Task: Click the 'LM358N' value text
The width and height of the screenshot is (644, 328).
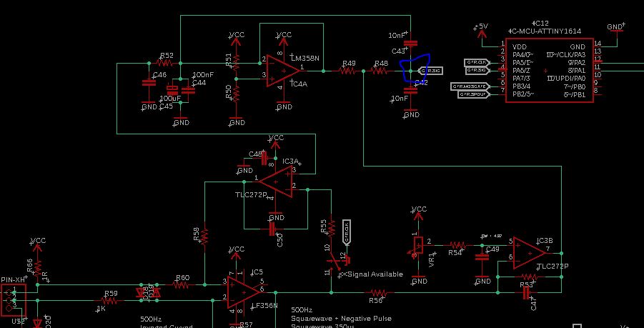Action: [304, 59]
